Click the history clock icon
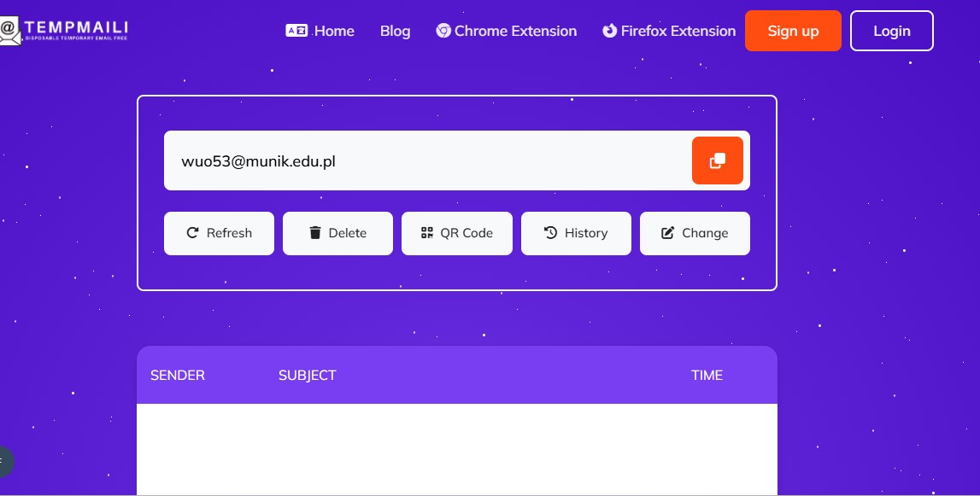The image size is (980, 496). click(x=550, y=232)
